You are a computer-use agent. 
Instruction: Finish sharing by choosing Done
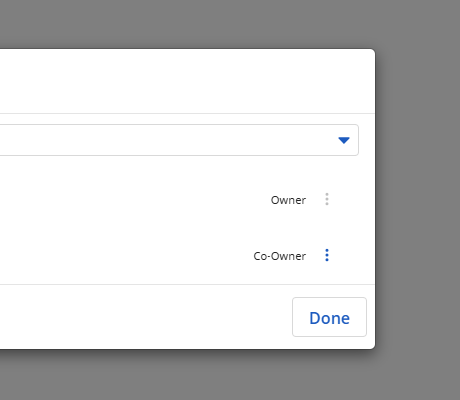click(329, 317)
